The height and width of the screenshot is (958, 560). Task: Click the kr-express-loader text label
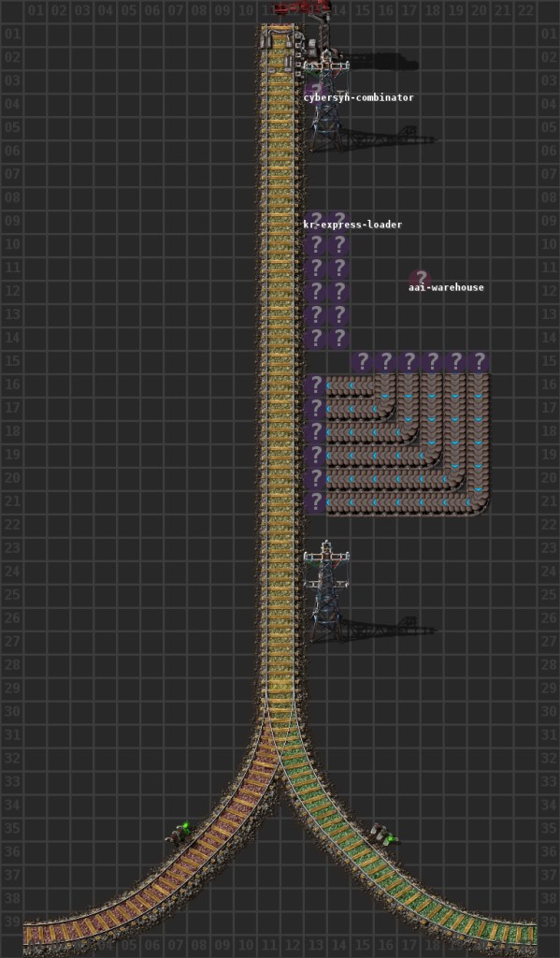click(353, 225)
